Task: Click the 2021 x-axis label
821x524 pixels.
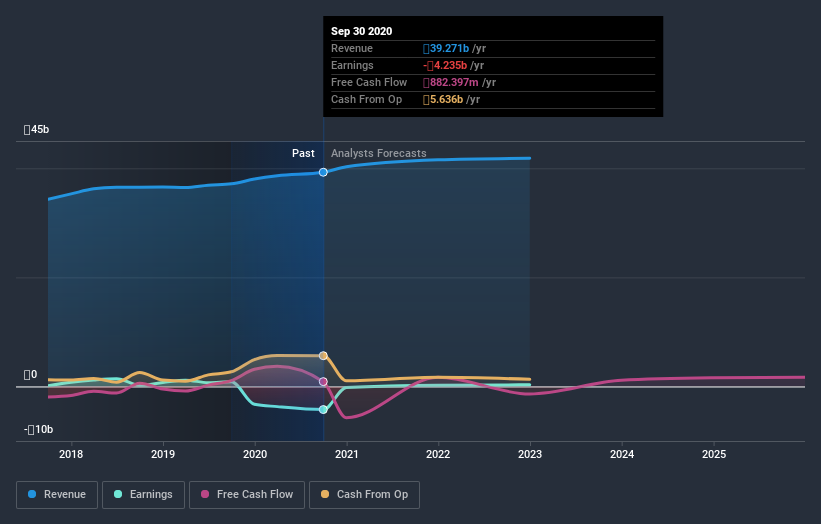Action: pos(347,454)
